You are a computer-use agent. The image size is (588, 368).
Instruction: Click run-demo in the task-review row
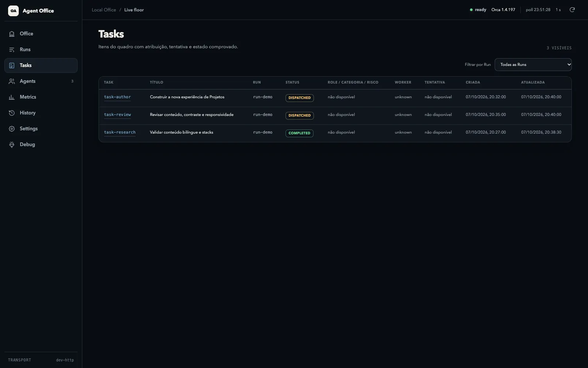[263, 115]
